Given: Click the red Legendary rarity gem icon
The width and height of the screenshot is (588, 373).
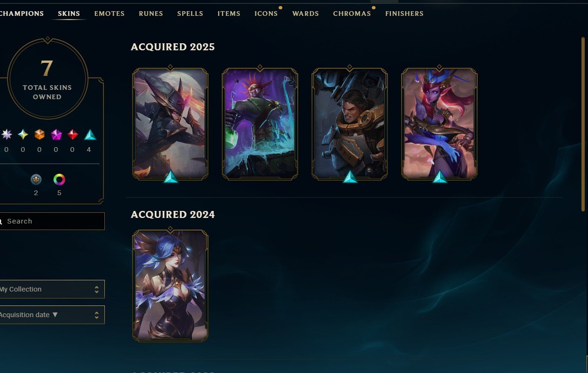Looking at the screenshot, I should pos(73,135).
